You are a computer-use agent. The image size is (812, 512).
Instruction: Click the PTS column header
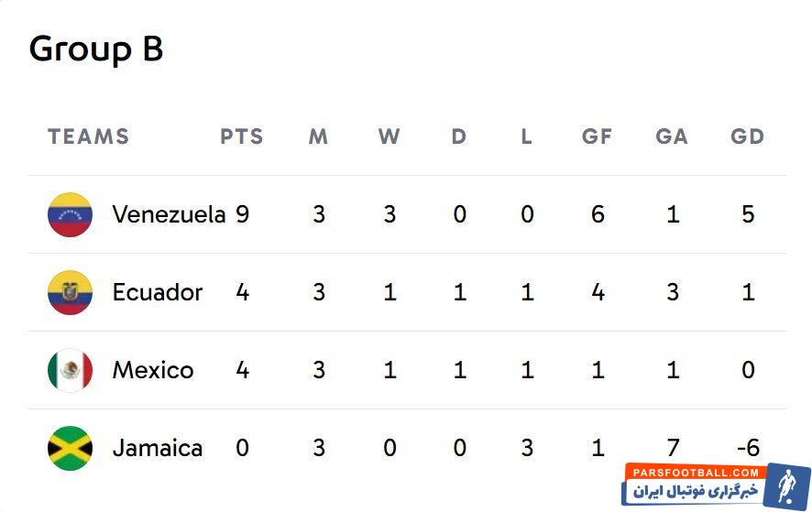[x=242, y=137]
